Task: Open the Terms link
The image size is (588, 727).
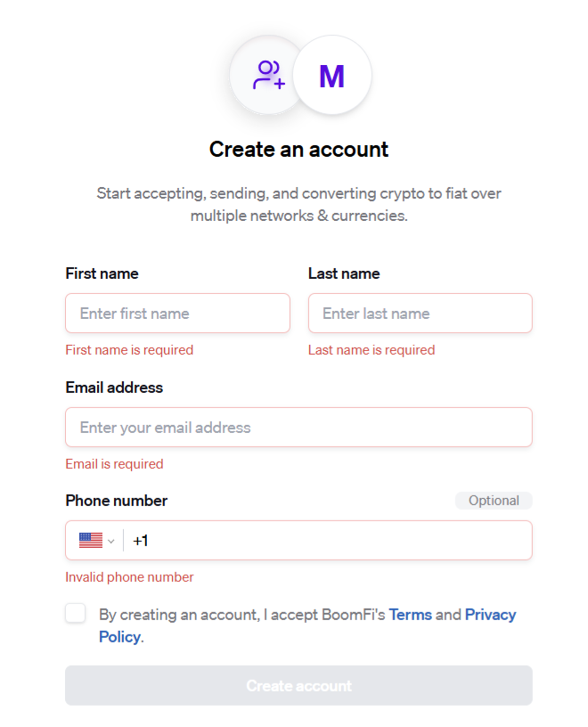Action: point(411,615)
